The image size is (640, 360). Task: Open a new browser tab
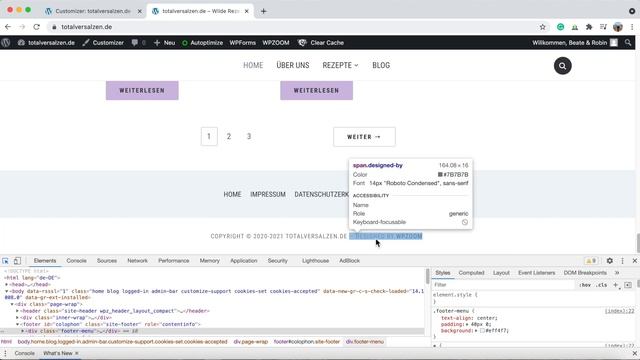(x=263, y=11)
